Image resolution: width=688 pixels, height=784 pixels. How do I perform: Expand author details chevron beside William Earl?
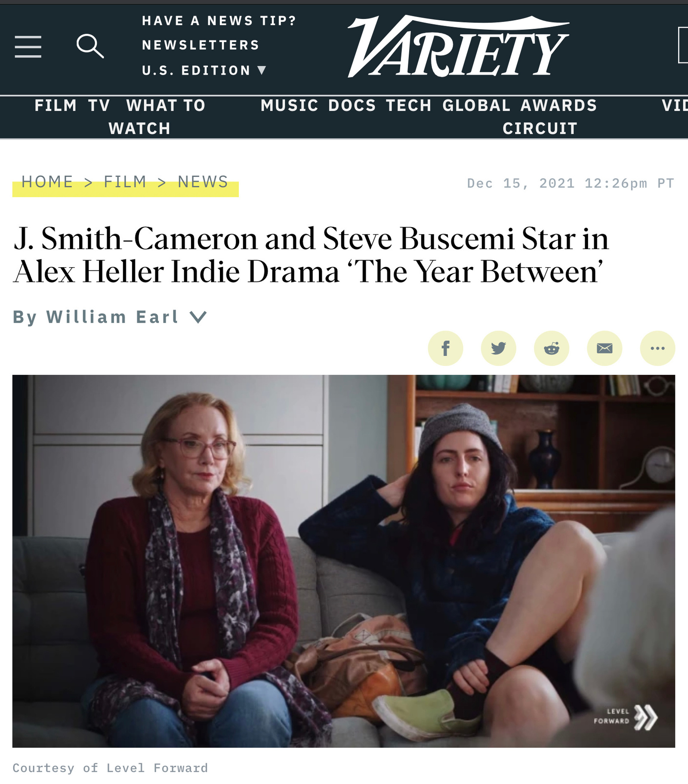pyautogui.click(x=198, y=317)
